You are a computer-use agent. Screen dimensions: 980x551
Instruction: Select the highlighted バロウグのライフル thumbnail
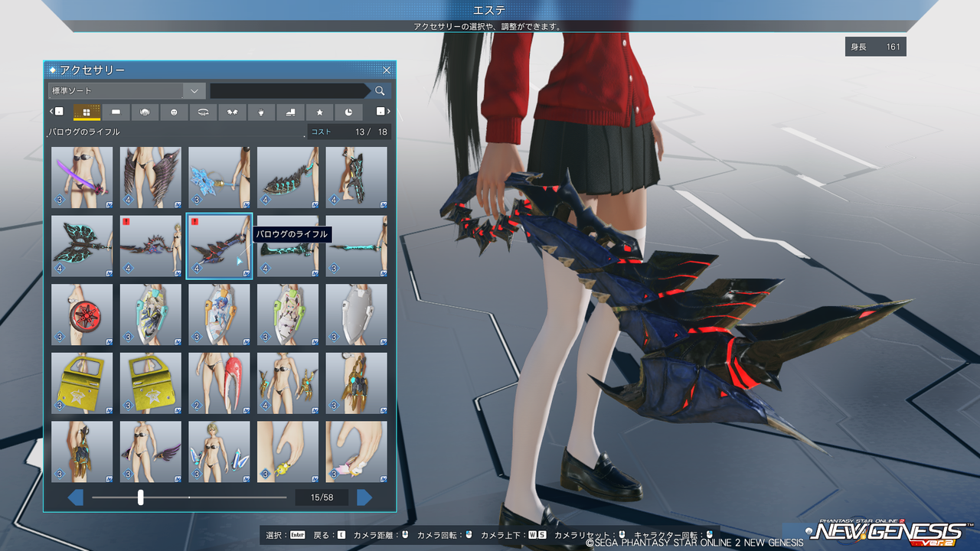click(219, 246)
